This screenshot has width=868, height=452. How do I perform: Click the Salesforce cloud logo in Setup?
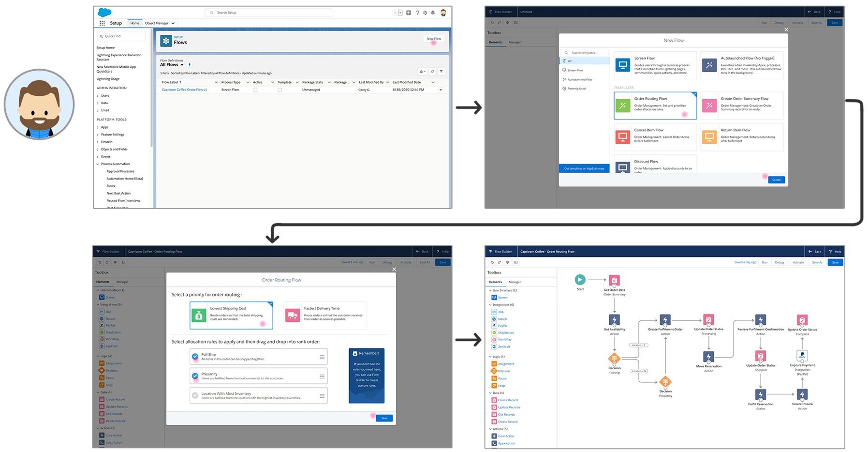104,13
